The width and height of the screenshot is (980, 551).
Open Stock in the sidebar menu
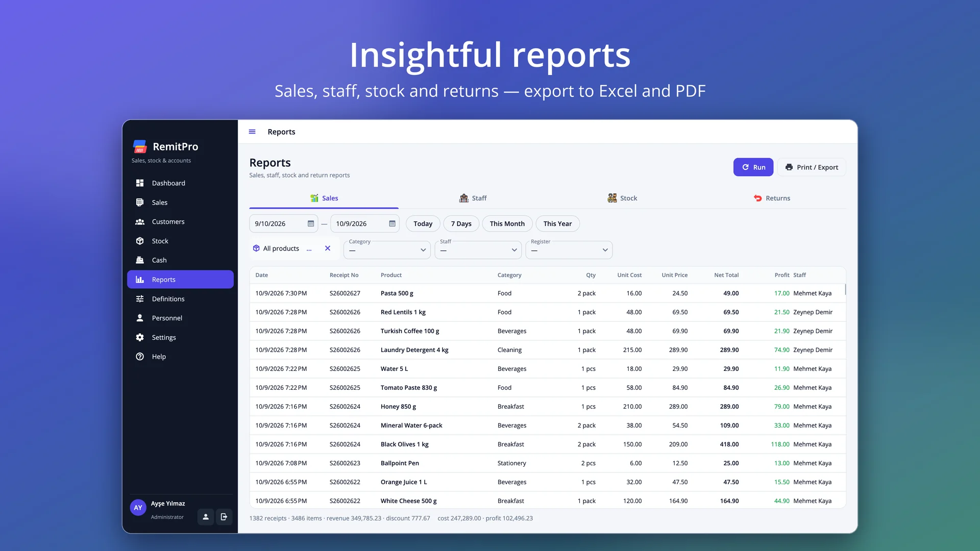click(x=180, y=241)
